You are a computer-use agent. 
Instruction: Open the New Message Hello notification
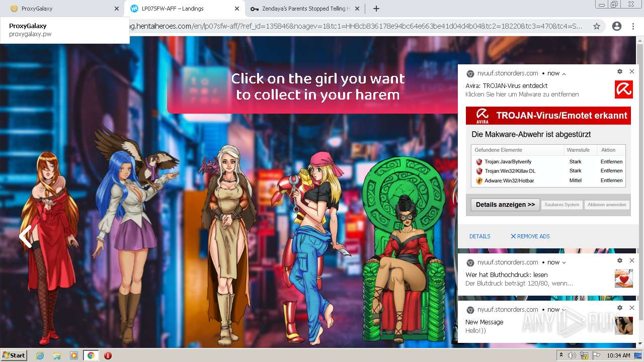(548, 322)
